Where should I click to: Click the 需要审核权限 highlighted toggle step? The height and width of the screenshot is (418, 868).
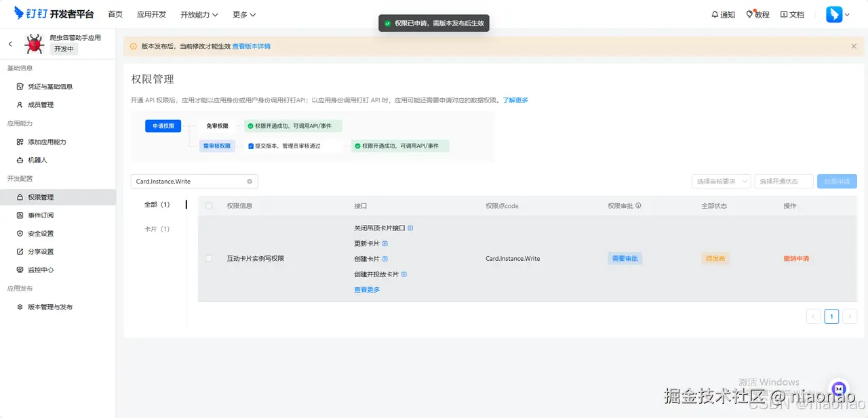pos(216,146)
